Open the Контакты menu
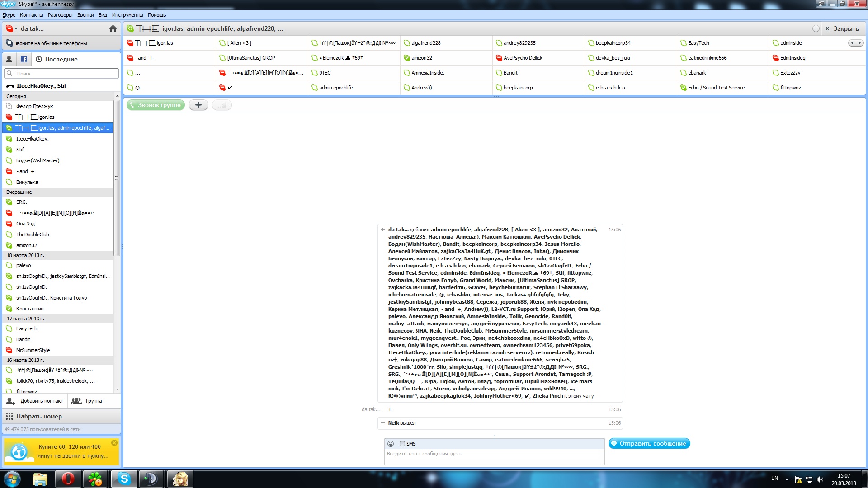This screenshot has height=488, width=868. [x=31, y=15]
